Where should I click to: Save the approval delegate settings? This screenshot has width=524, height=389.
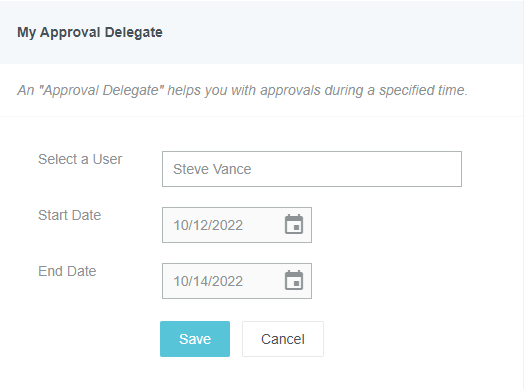[x=195, y=339]
